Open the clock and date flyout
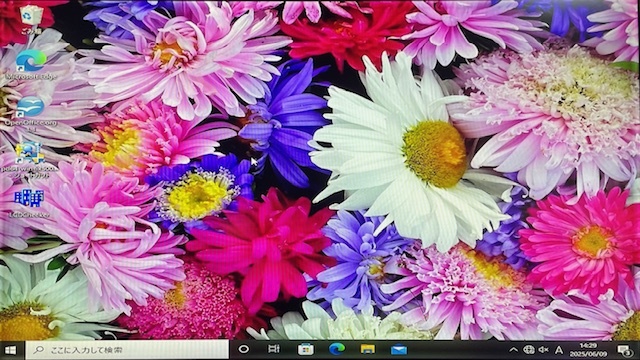Screen dimensions: 640x360 [x=588, y=350]
